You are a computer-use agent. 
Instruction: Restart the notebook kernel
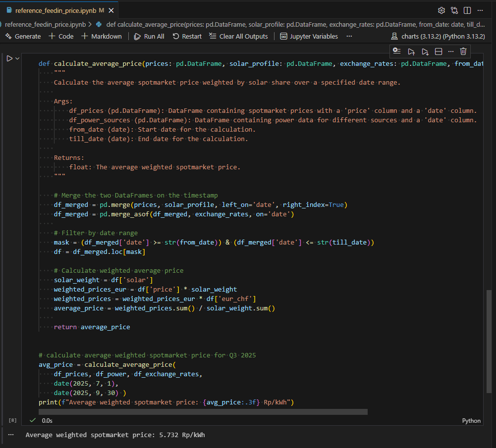pos(187,36)
